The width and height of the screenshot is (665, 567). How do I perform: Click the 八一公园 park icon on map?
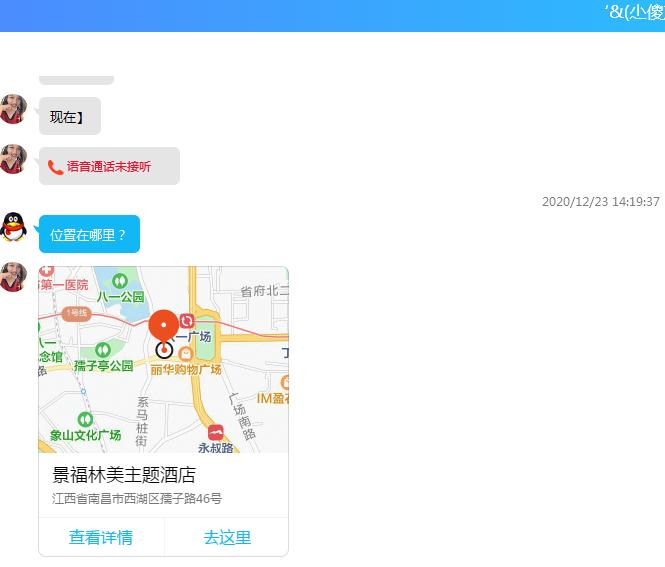click(x=120, y=281)
